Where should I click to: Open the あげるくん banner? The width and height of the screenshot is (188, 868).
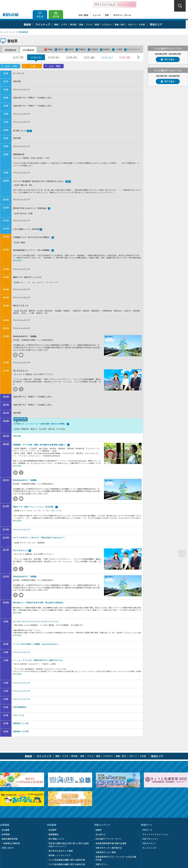click(22, 799)
